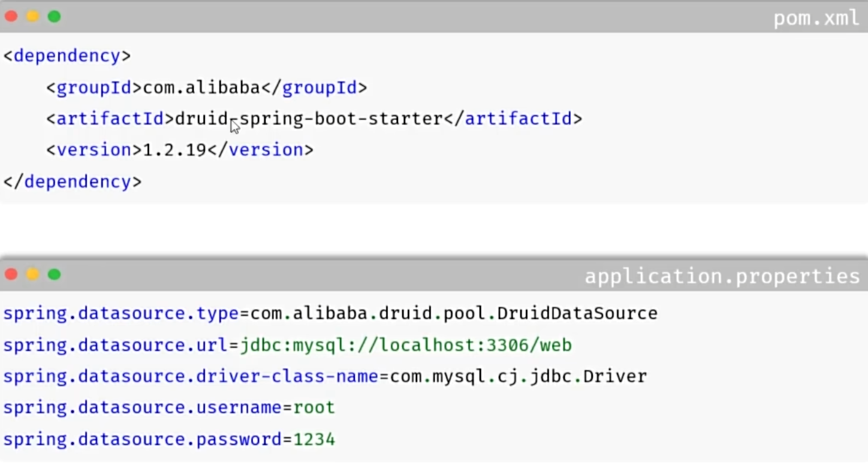Click the green dot in the application.properties window

pos(55,274)
